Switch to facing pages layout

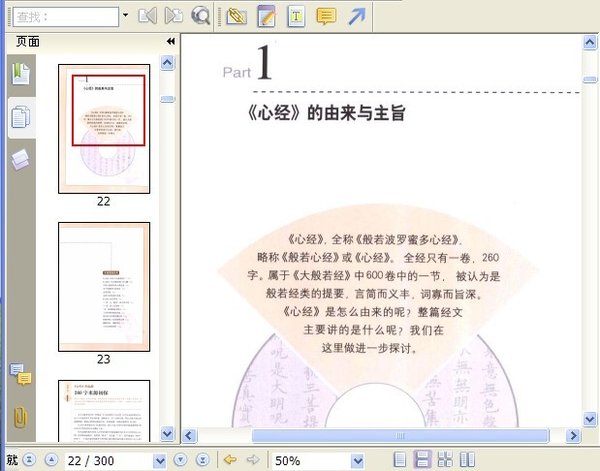pyautogui.click(x=467, y=460)
